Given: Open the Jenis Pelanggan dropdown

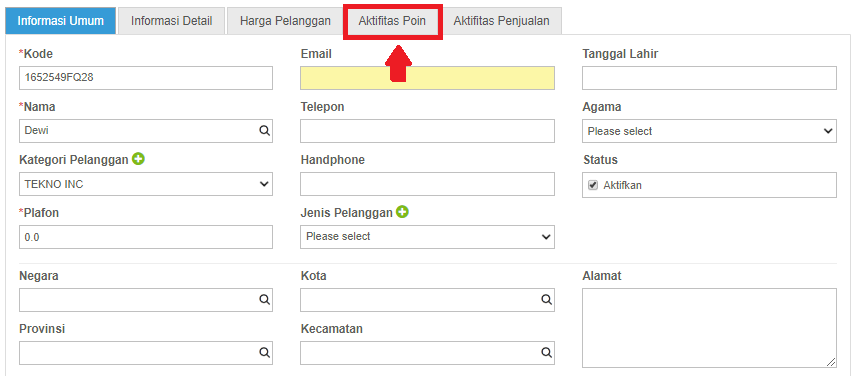Looking at the screenshot, I should (427, 236).
